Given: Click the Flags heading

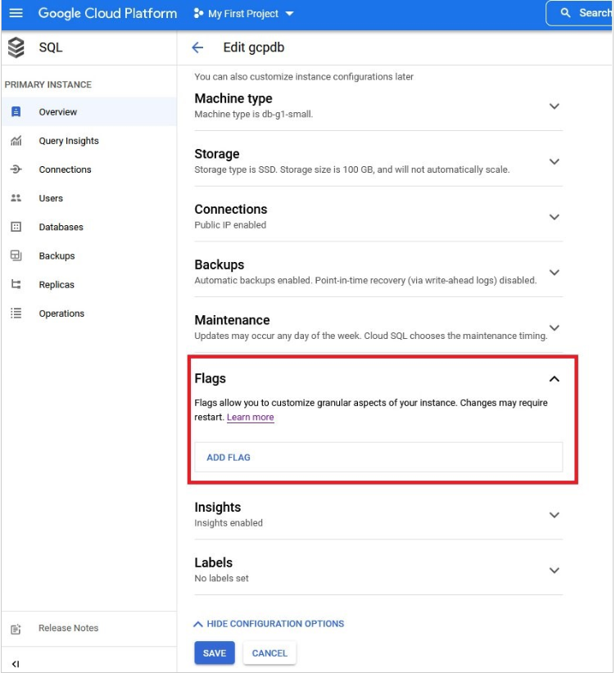Looking at the screenshot, I should (210, 378).
